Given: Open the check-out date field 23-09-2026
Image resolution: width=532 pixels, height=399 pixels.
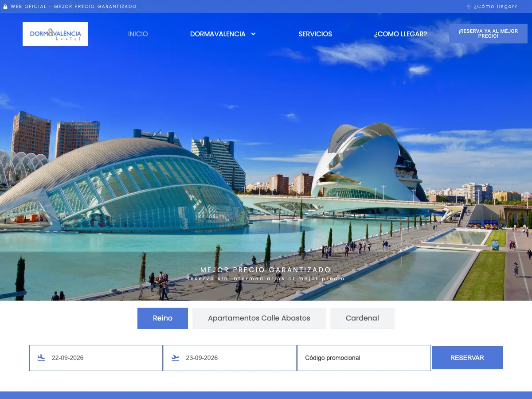Looking at the screenshot, I should 230,358.
